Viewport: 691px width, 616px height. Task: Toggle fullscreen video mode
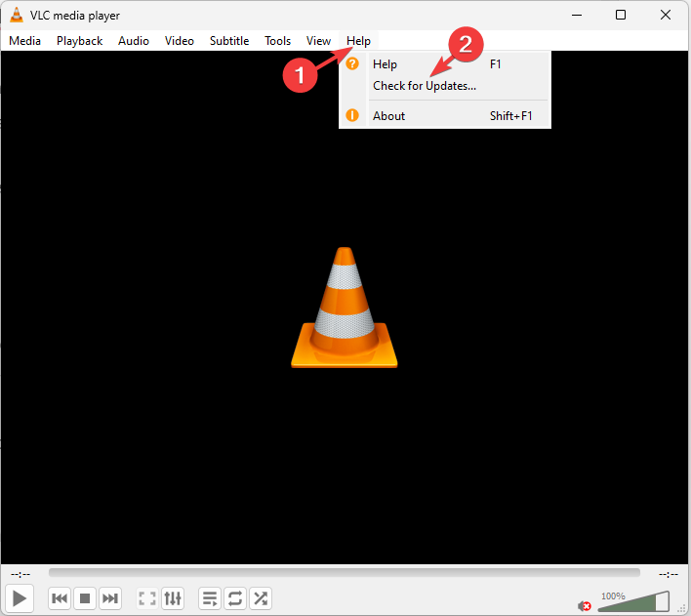147,597
